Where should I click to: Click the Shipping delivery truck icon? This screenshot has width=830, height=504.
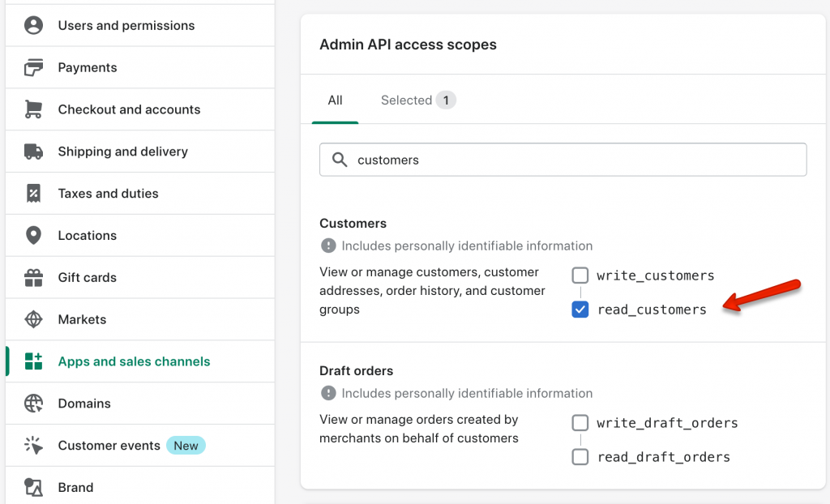coord(33,152)
